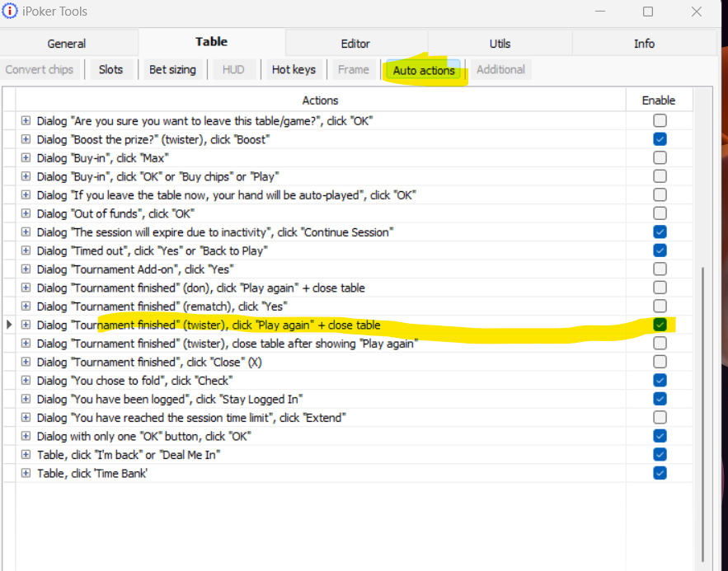Image resolution: width=728 pixels, height=571 pixels.
Task: Expand 'Timed out' dialog row
Action: point(26,250)
